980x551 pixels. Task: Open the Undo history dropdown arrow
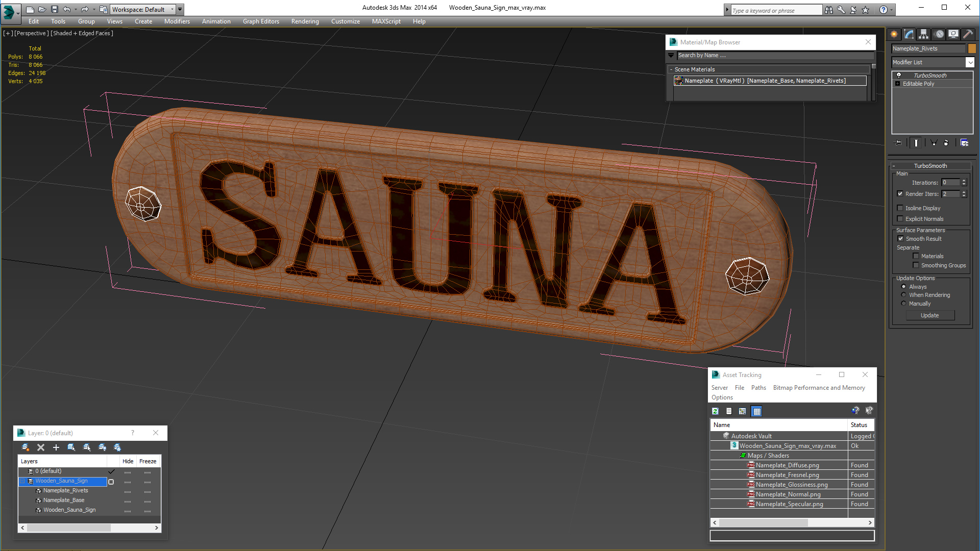pyautogui.click(x=76, y=9)
